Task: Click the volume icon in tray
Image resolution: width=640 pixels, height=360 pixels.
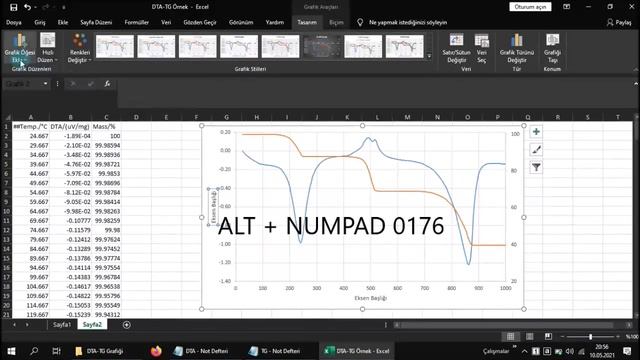Action: click(570, 351)
